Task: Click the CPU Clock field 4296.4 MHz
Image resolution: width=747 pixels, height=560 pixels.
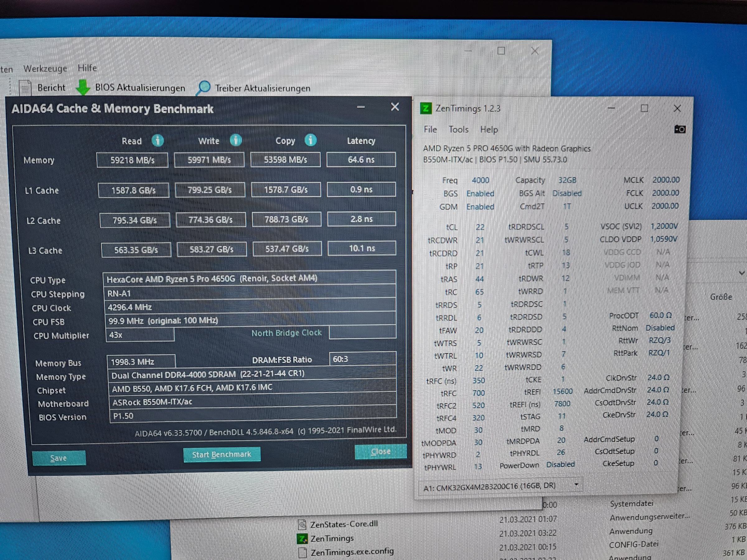Action: (x=250, y=307)
